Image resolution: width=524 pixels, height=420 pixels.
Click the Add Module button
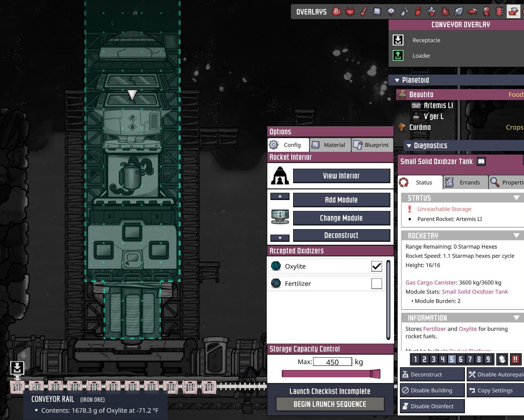pos(342,200)
